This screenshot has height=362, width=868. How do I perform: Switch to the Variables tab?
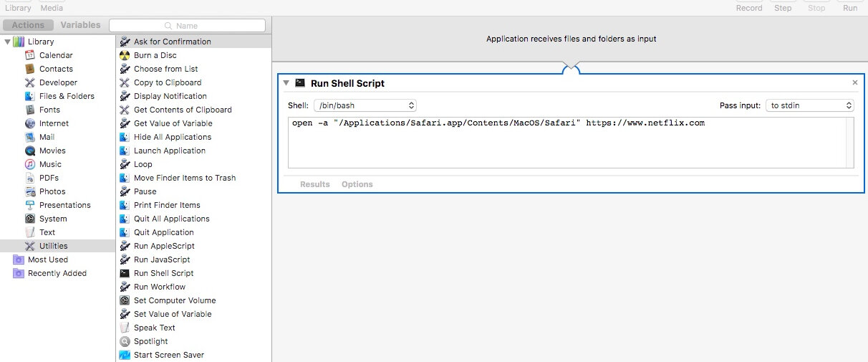pos(80,25)
